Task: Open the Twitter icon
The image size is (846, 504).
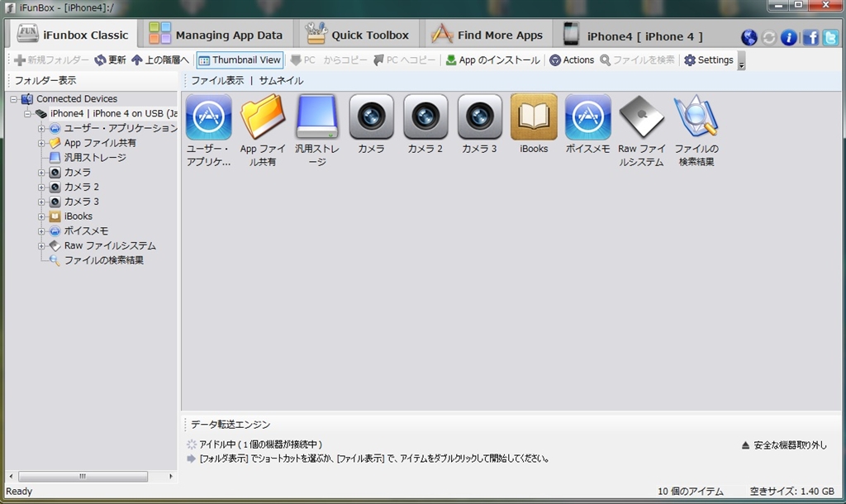Action: click(830, 37)
